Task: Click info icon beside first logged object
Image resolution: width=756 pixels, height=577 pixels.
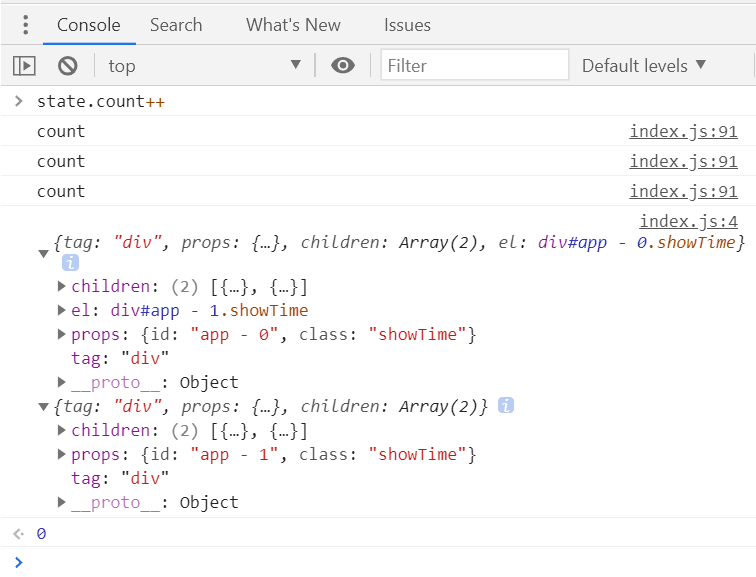Action: (70, 263)
